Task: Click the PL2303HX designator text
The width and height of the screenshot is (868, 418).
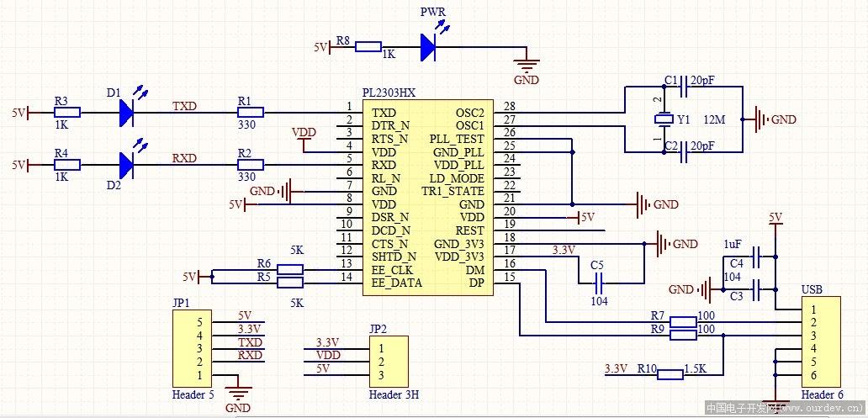Action: point(389,92)
